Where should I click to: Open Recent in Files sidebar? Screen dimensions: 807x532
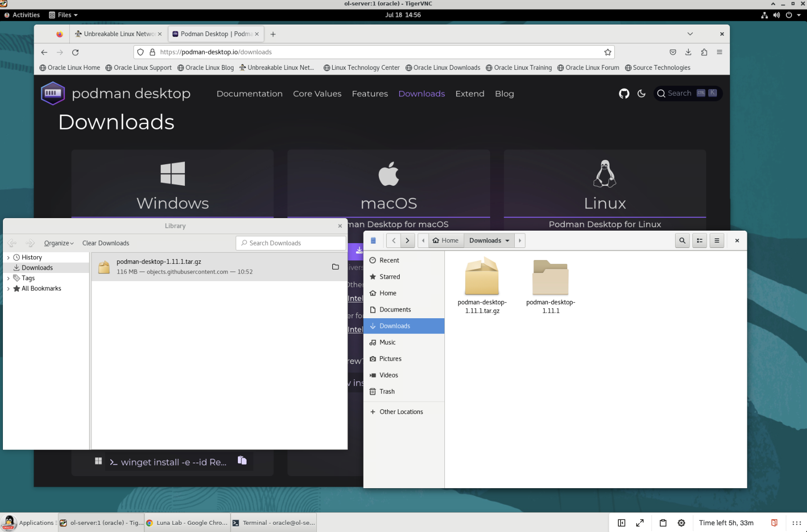404,260
